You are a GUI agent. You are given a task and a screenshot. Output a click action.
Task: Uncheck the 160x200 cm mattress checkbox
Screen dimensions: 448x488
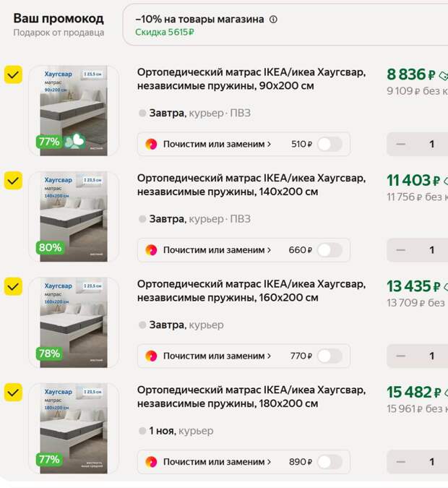click(13, 286)
